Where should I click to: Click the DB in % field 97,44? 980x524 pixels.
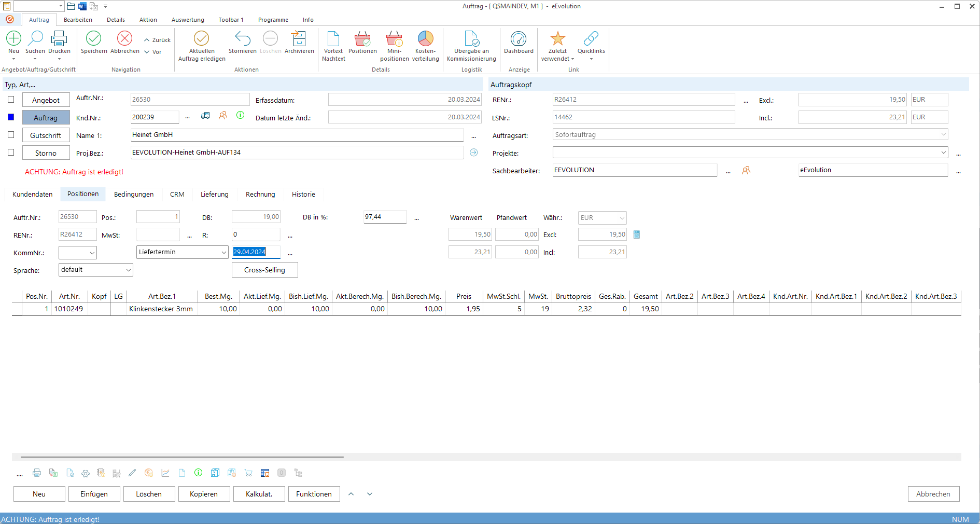click(x=385, y=217)
